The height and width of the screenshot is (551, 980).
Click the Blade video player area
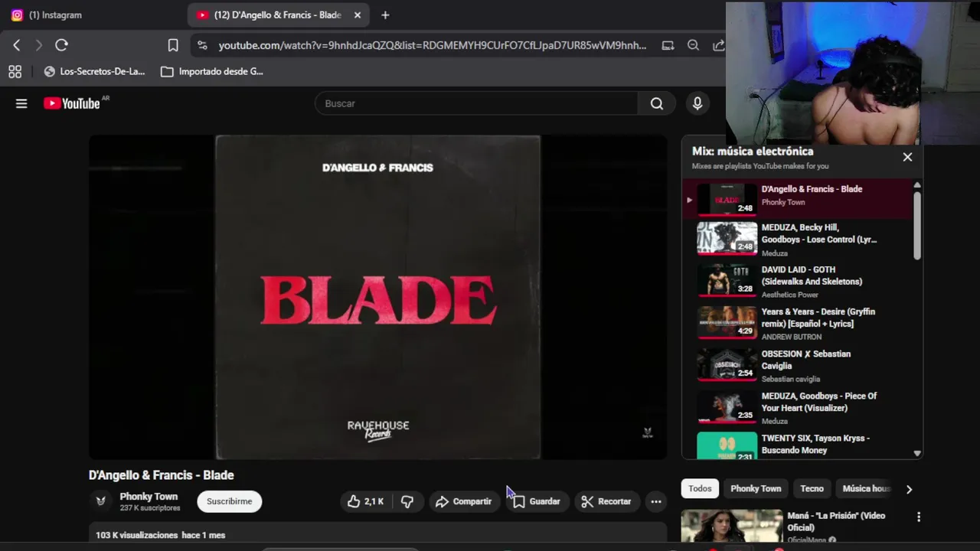(377, 298)
